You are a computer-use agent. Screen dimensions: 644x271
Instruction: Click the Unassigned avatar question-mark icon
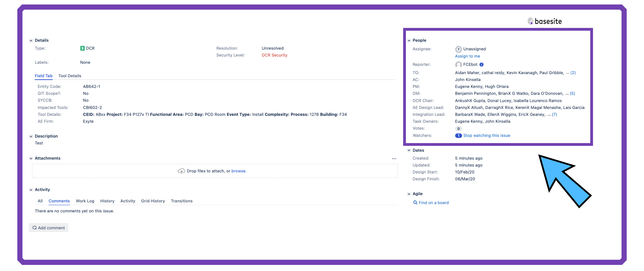[458, 49]
